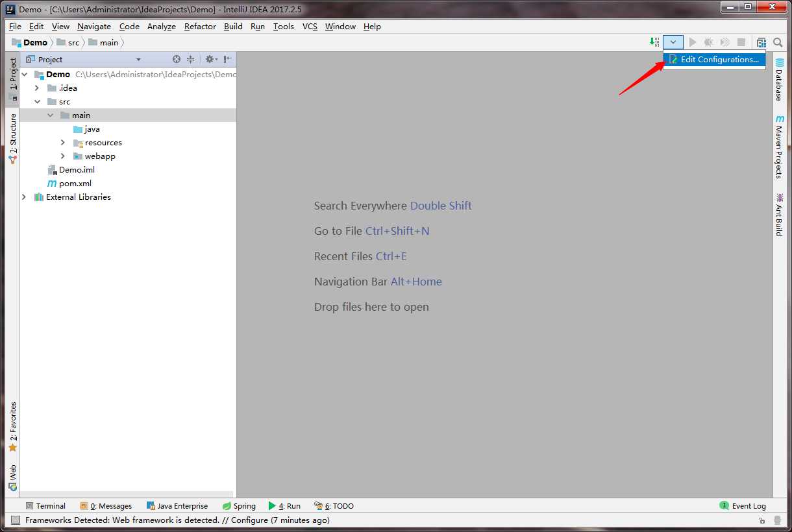Open the 2: Favorites side tab
This screenshot has height=532, width=792.
point(13,426)
